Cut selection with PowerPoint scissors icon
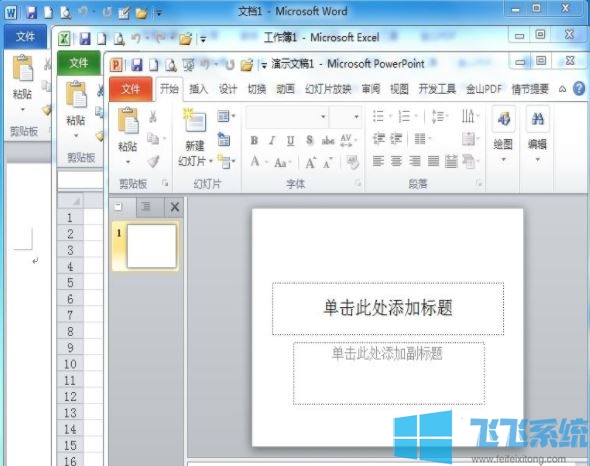The image size is (590, 466). tap(153, 116)
